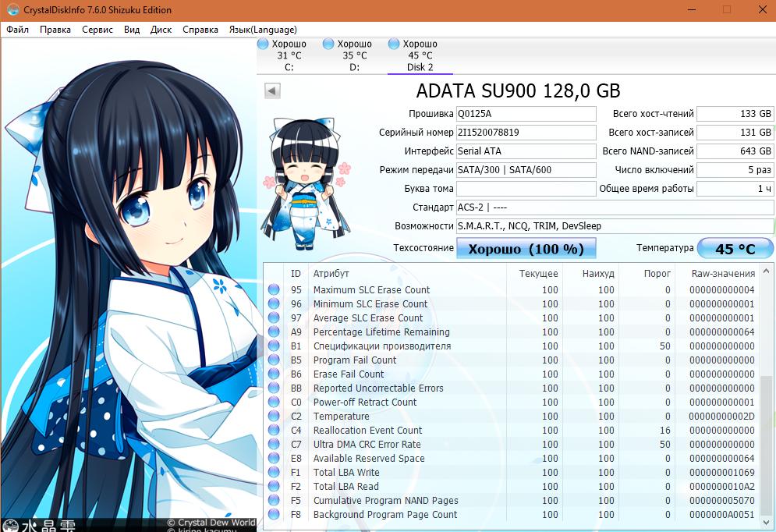Click the Стандарт field ACS-2
Screen dimensions: 776x532
point(615,207)
